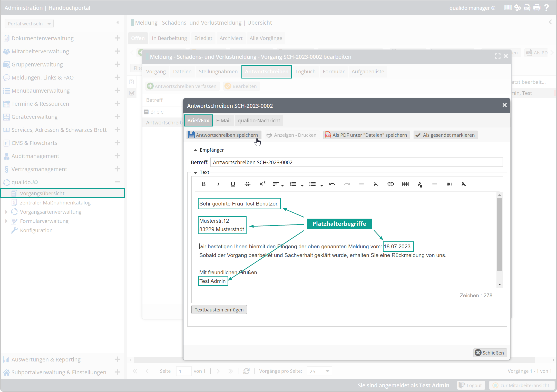Image resolution: width=557 pixels, height=392 pixels.
Task: Redo last edit in text editor
Action: [x=347, y=184]
